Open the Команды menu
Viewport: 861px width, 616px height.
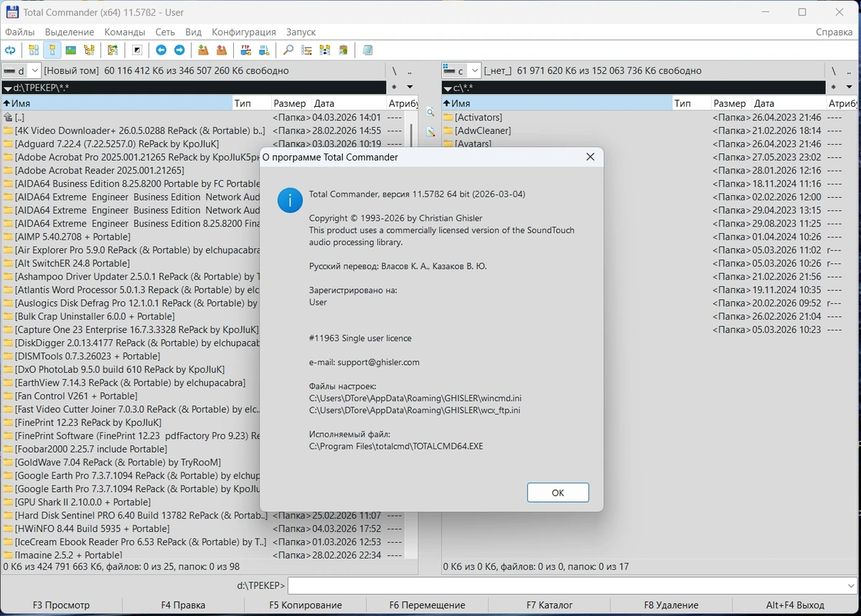125,32
